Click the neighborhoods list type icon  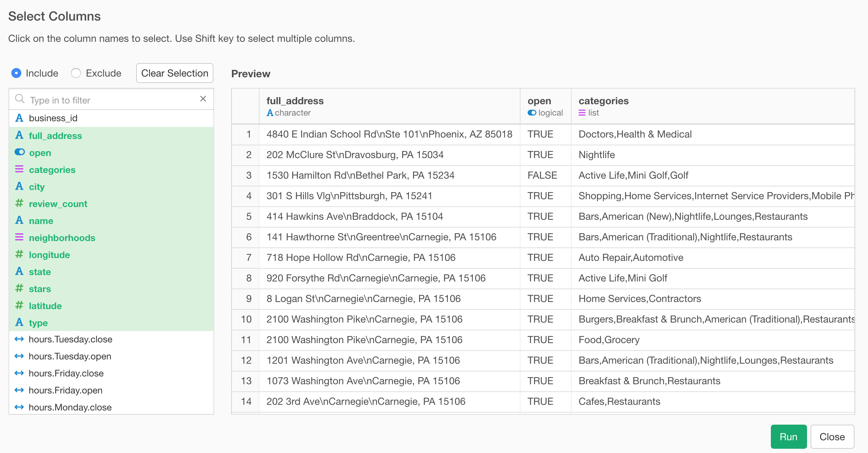pos(19,237)
